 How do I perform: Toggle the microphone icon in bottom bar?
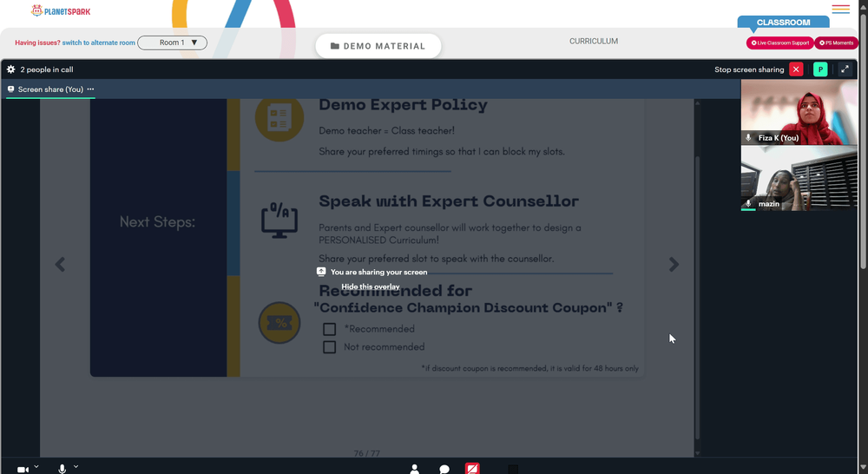click(62, 469)
